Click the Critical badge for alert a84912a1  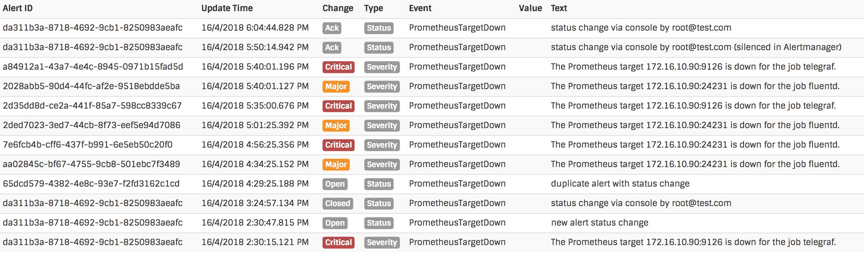[x=338, y=67]
